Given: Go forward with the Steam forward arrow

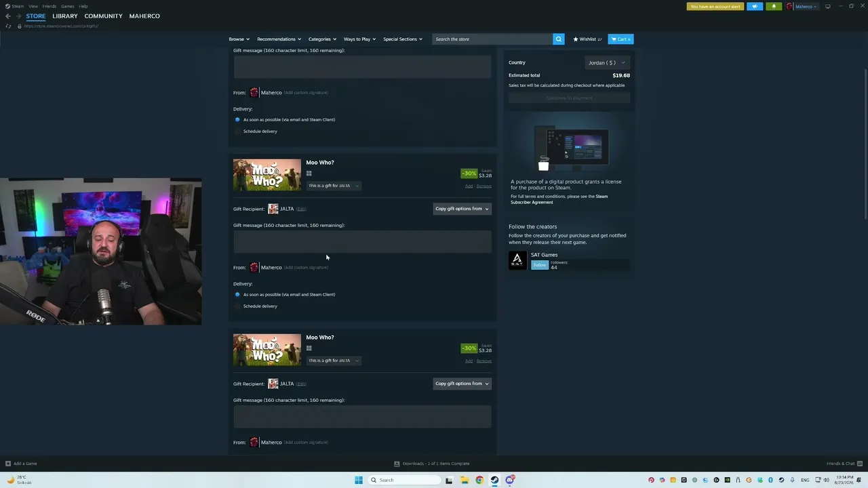Looking at the screenshot, I should coord(19,16).
